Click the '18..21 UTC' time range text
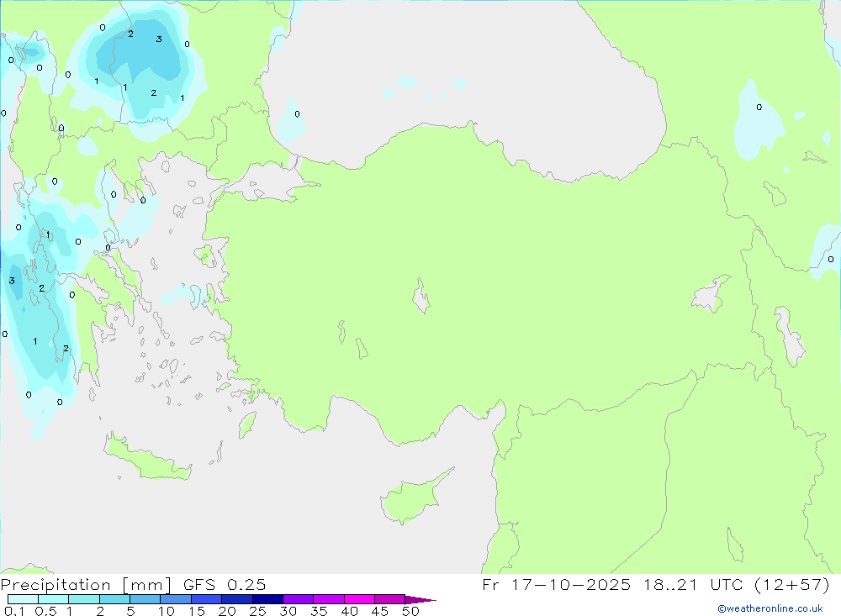 pos(693,584)
